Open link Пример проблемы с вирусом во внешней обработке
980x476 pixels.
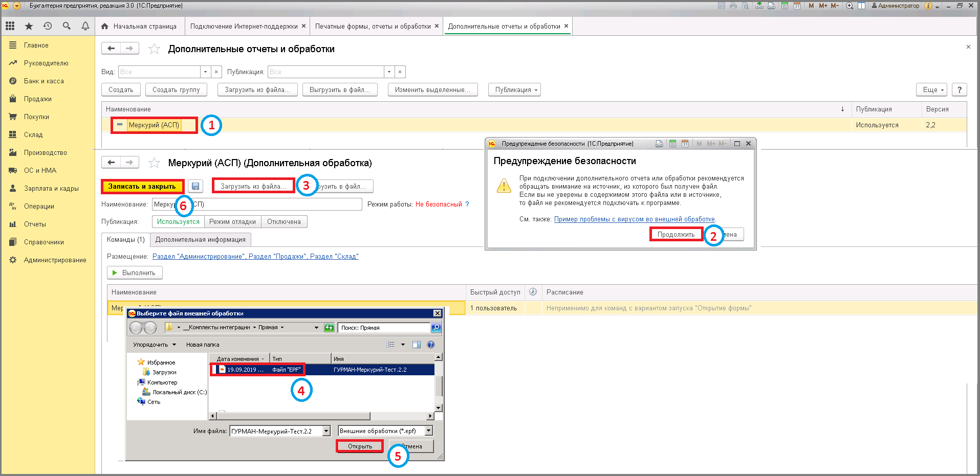coord(635,219)
